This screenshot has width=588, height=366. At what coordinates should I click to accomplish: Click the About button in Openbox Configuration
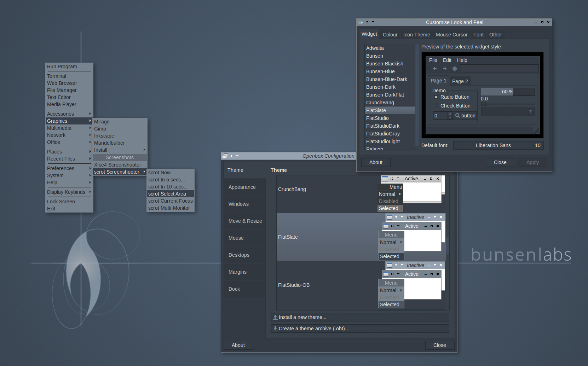pyautogui.click(x=238, y=345)
